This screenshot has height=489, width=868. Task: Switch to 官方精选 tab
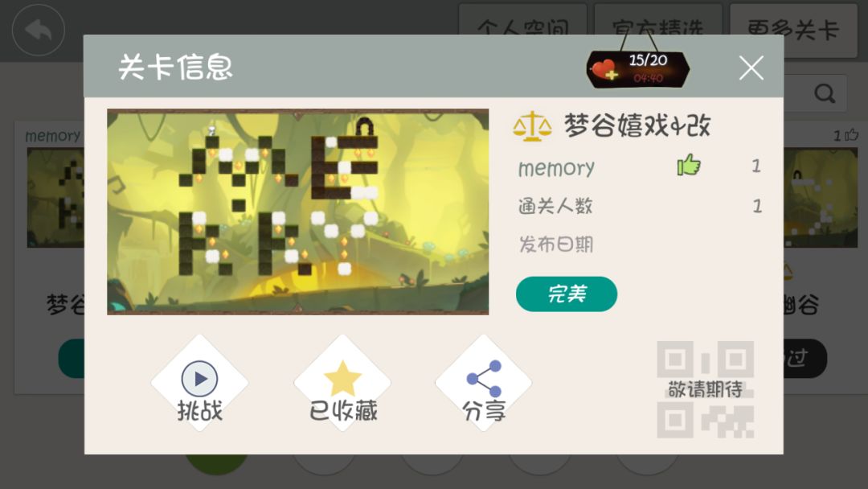point(657,20)
